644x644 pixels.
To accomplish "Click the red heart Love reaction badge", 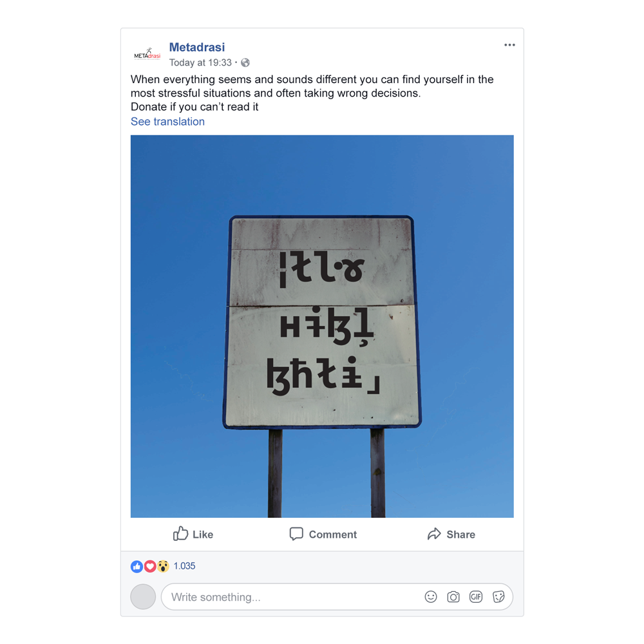I will pos(150,566).
